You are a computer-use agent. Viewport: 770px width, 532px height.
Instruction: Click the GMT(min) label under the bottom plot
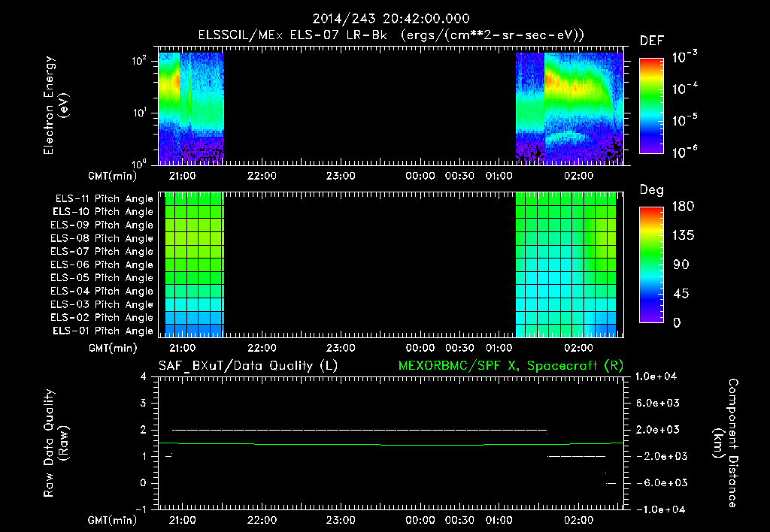[x=113, y=520]
